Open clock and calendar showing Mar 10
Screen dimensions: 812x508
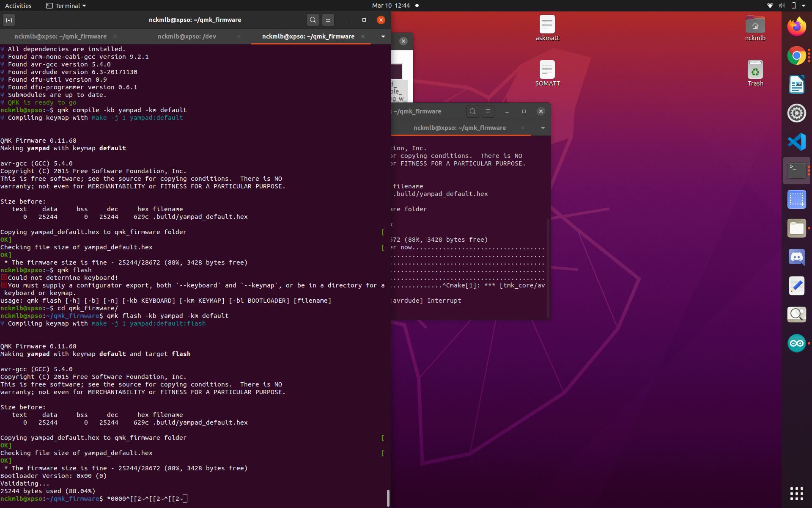click(391, 6)
